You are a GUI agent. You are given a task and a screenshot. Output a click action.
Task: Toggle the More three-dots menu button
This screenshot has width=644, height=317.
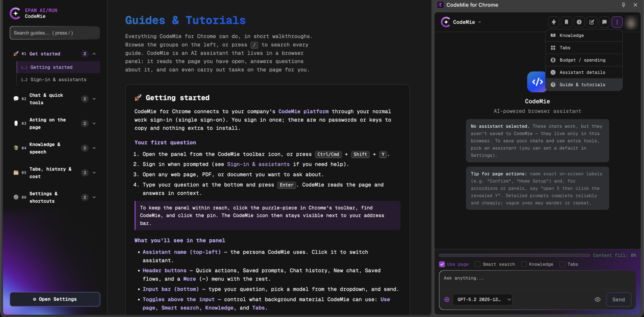617,22
